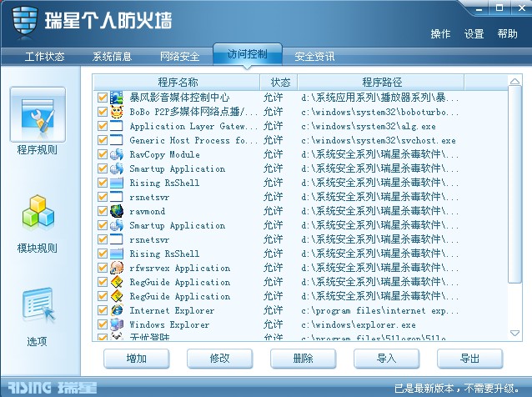
Task: Click the Application Layer Gateway window icon
Action: click(x=117, y=126)
